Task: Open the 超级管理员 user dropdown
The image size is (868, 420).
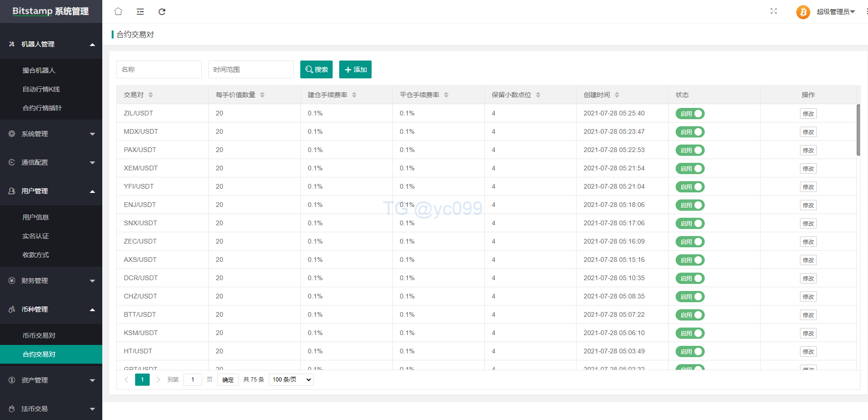Action: [x=836, y=12]
